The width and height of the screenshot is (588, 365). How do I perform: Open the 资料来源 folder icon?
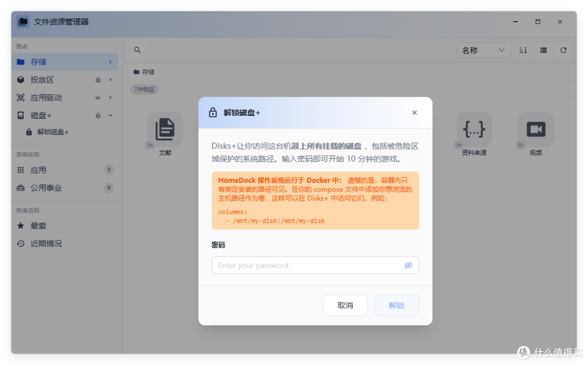coord(474,129)
